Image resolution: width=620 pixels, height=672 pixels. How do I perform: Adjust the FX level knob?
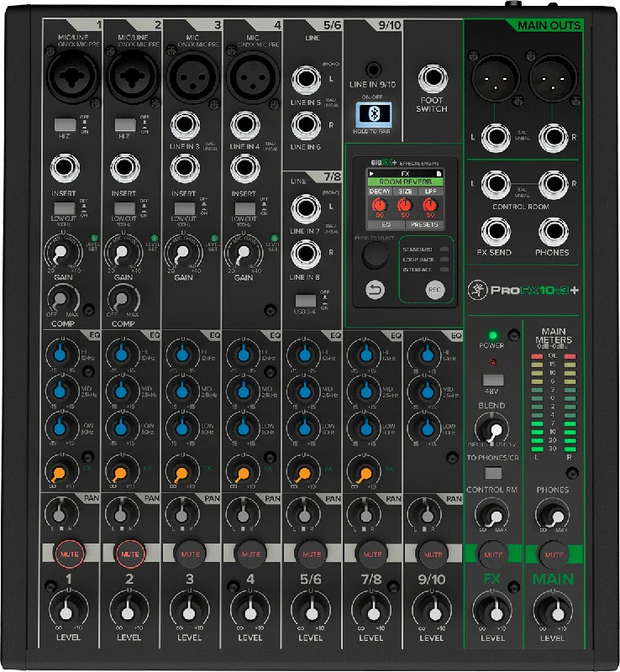[492, 612]
